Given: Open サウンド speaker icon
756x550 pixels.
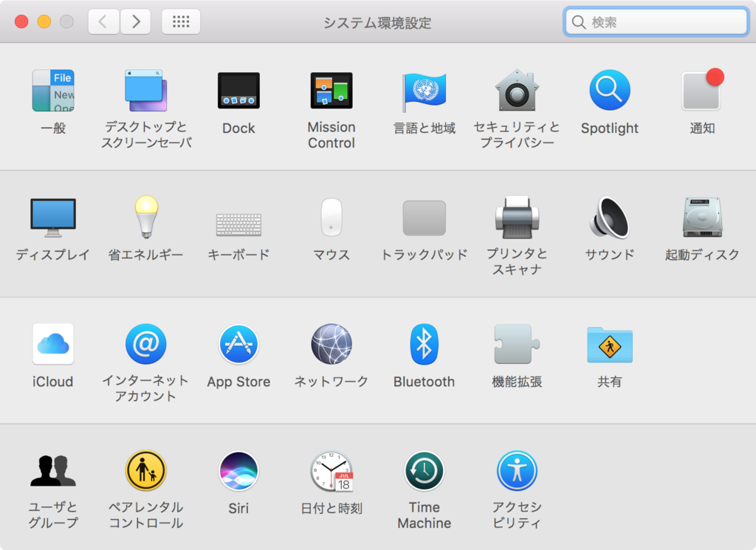Looking at the screenshot, I should point(609,217).
